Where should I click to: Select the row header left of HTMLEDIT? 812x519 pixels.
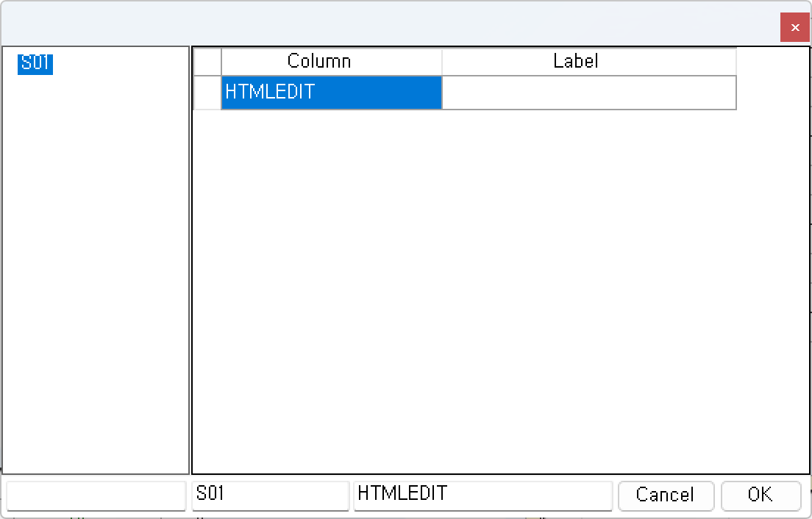pos(207,93)
